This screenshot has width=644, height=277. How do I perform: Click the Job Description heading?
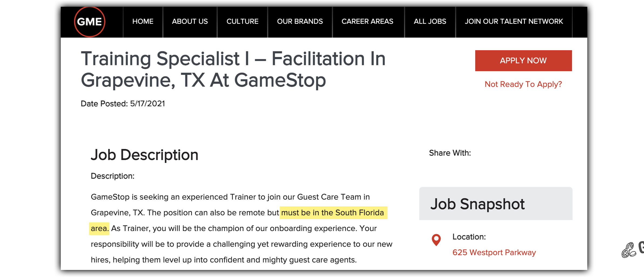point(144,155)
